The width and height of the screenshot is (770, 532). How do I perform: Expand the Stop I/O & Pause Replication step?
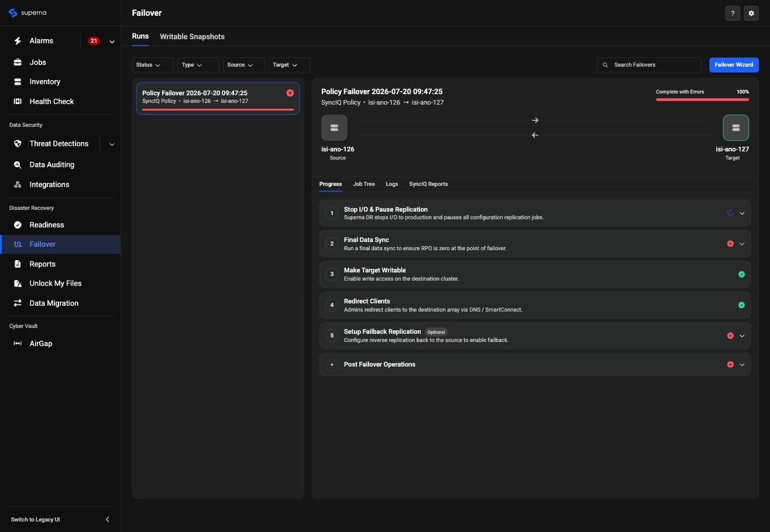(x=742, y=213)
